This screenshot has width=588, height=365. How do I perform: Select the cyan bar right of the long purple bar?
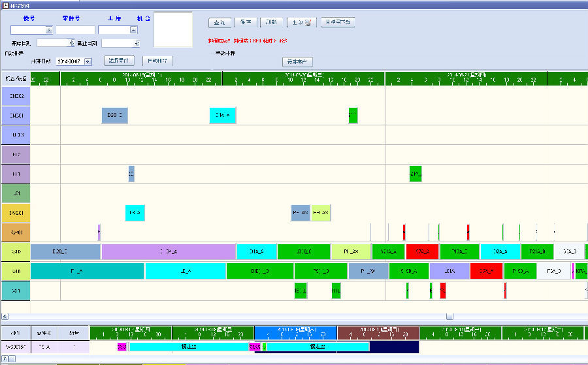click(x=257, y=252)
